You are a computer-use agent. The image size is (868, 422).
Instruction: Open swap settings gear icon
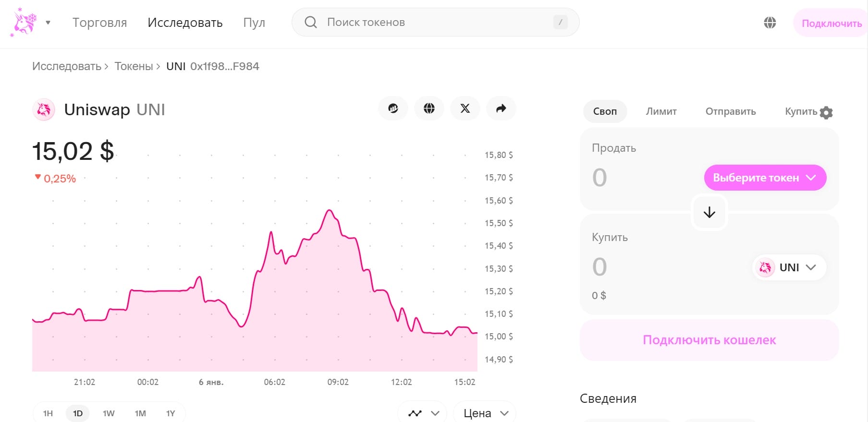point(826,112)
